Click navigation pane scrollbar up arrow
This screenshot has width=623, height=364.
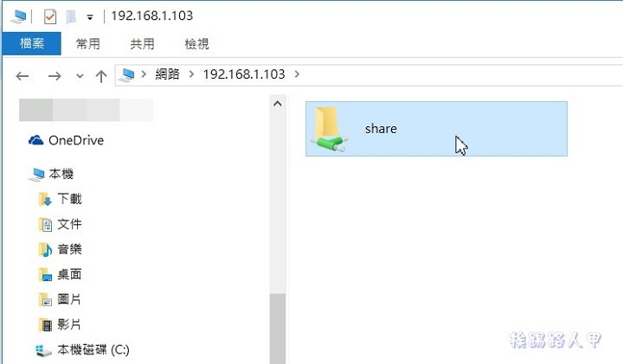point(278,104)
